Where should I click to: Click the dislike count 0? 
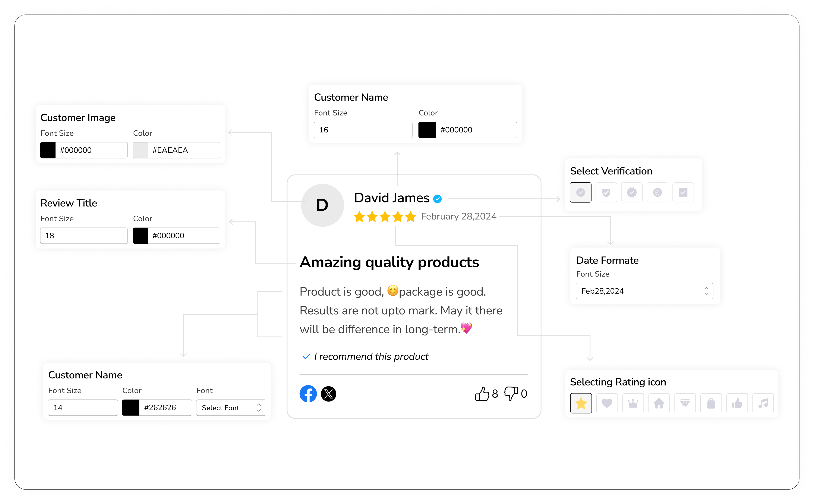click(524, 394)
